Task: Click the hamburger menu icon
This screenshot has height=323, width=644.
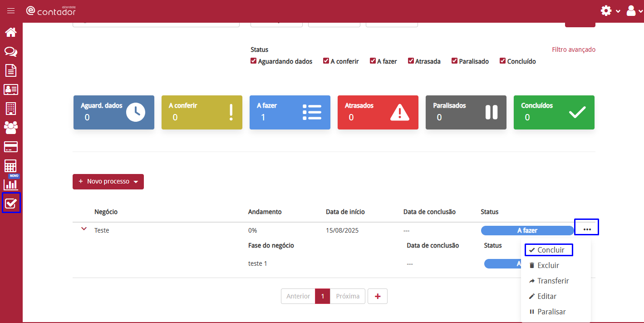Action: point(11,11)
